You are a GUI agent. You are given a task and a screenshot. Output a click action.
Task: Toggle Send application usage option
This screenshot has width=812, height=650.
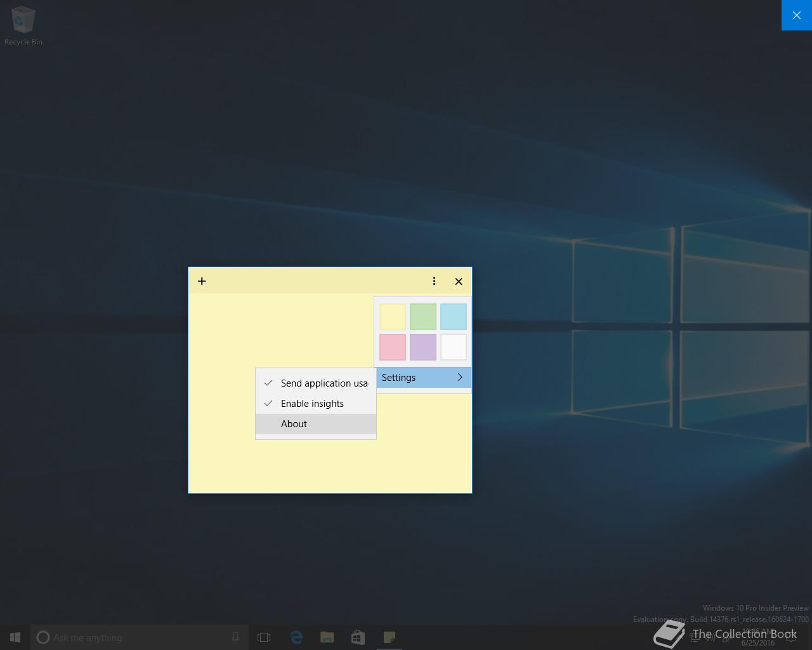click(316, 383)
